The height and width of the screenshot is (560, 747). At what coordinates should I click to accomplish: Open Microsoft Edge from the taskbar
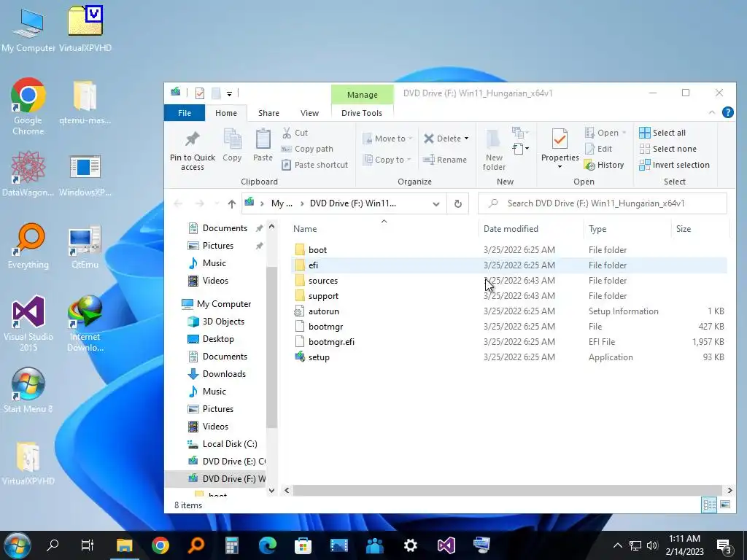point(268,545)
